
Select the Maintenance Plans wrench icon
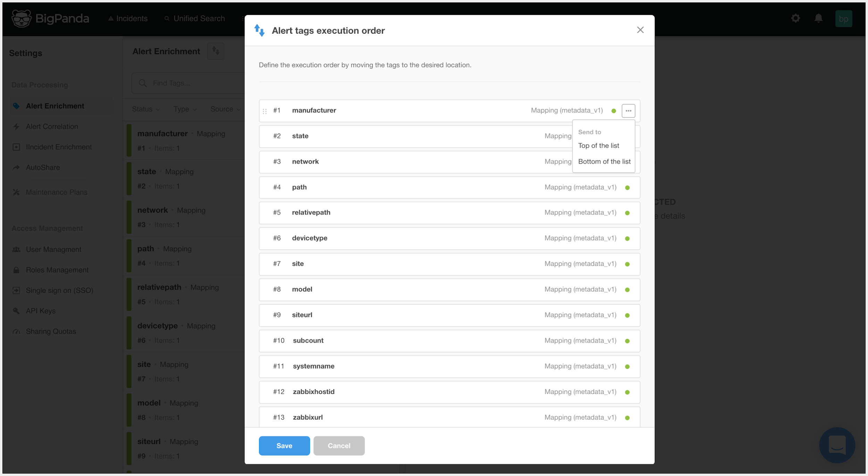click(16, 192)
